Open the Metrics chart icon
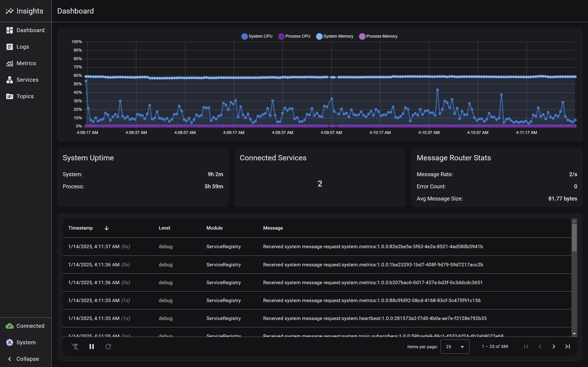Screen dimensions: 588x367 [9, 63]
